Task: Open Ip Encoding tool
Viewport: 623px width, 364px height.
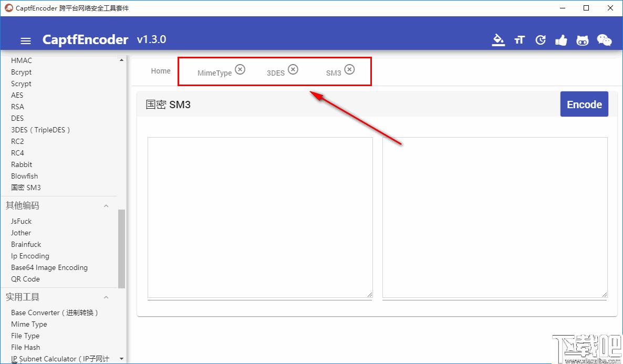Action: [30, 256]
